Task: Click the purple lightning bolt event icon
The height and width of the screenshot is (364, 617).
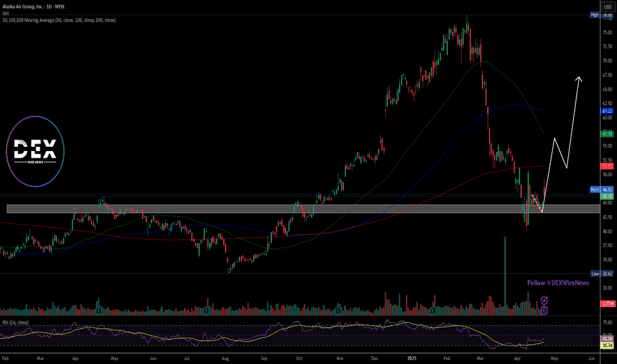Action: pos(544,300)
